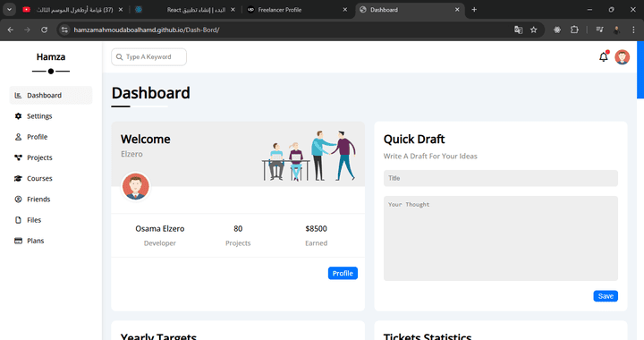Click the Title input field
The width and height of the screenshot is (644, 340).
(501, 178)
